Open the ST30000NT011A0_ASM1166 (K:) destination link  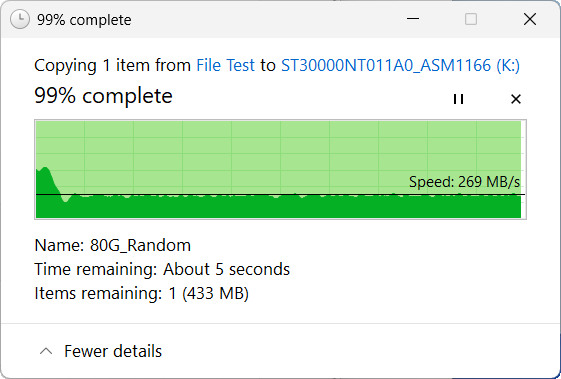point(400,65)
